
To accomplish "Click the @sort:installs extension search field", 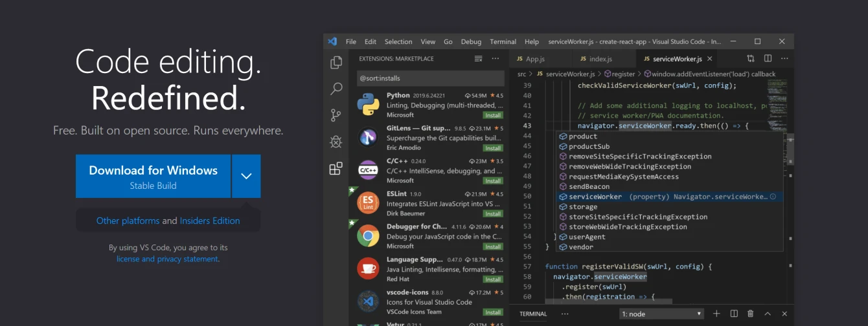I will tap(430, 78).
